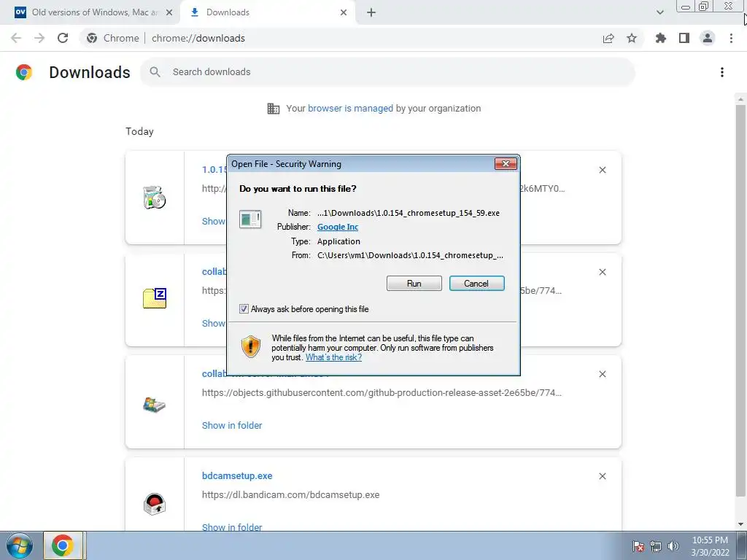Click the Chrome logo next to Downloads

tap(24, 72)
